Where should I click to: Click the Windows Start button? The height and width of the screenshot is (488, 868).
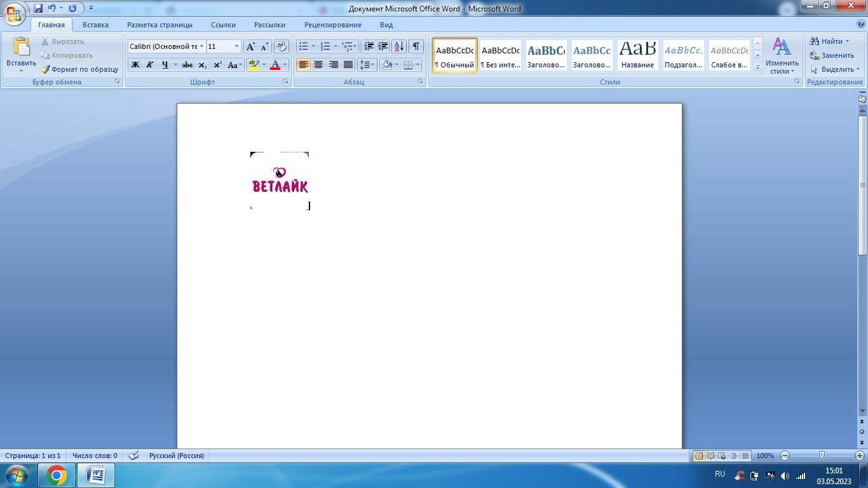click(17, 475)
